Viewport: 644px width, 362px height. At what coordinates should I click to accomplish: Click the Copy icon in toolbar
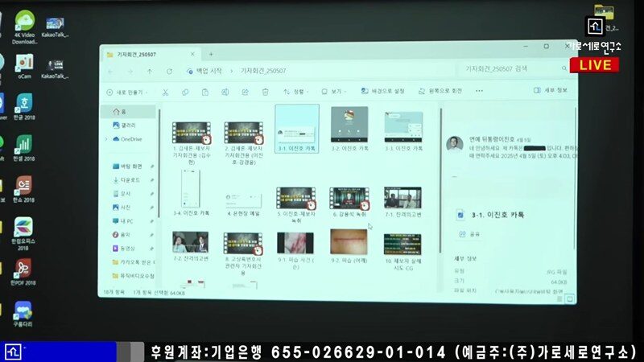pos(184,93)
